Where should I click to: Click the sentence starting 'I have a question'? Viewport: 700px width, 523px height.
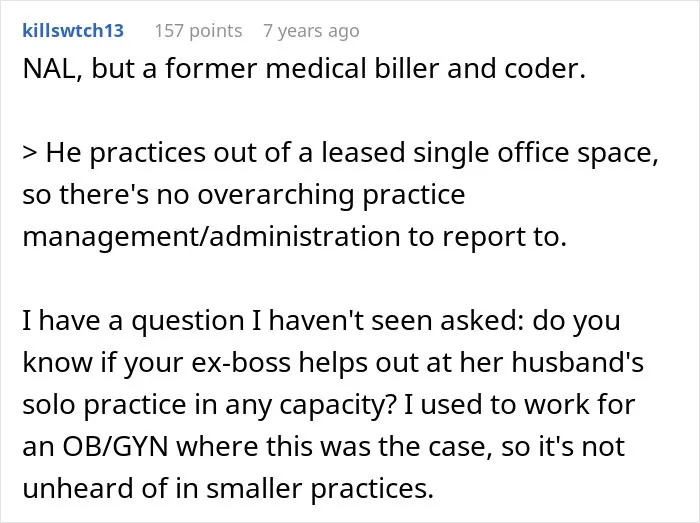point(321,320)
